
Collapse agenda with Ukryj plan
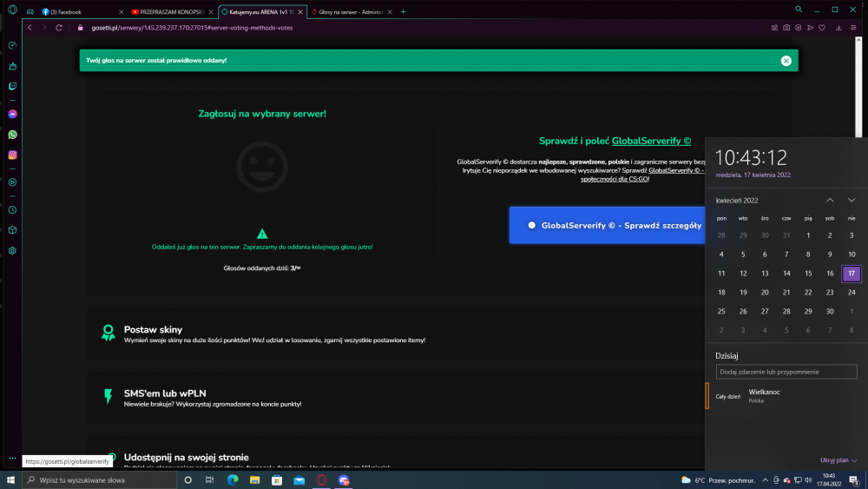point(838,460)
